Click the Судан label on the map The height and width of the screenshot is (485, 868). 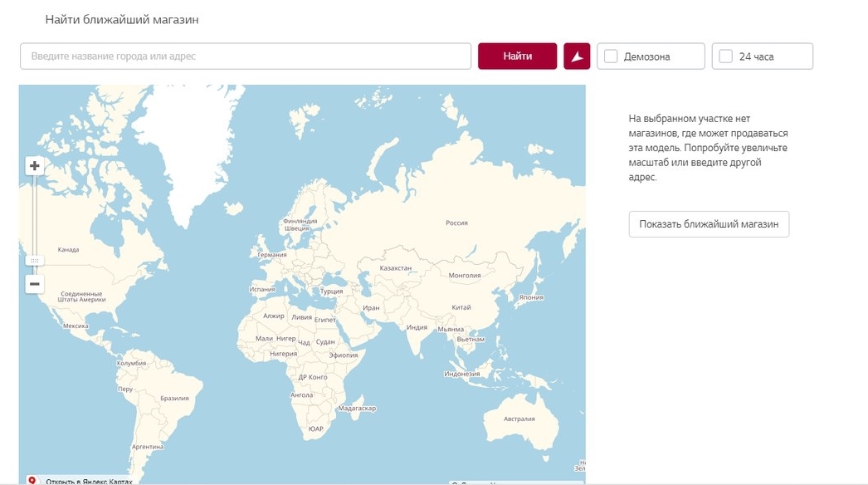[x=325, y=341]
